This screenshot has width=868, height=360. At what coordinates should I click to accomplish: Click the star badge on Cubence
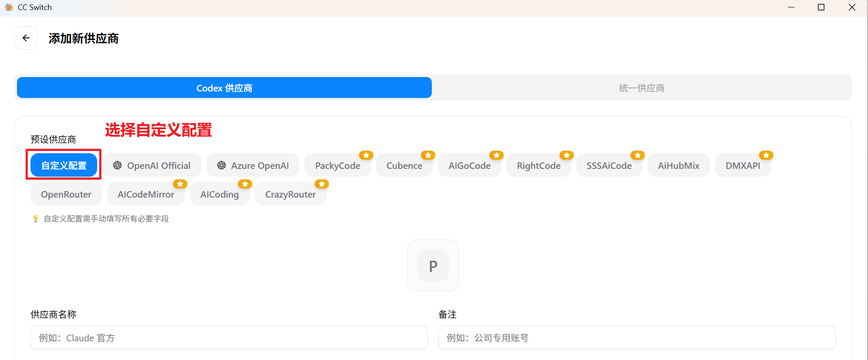tap(428, 155)
